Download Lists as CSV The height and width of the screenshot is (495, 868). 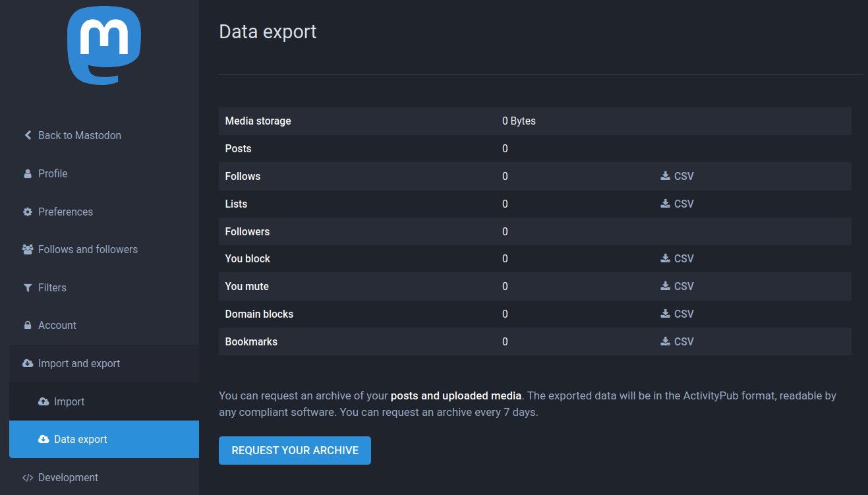678,204
